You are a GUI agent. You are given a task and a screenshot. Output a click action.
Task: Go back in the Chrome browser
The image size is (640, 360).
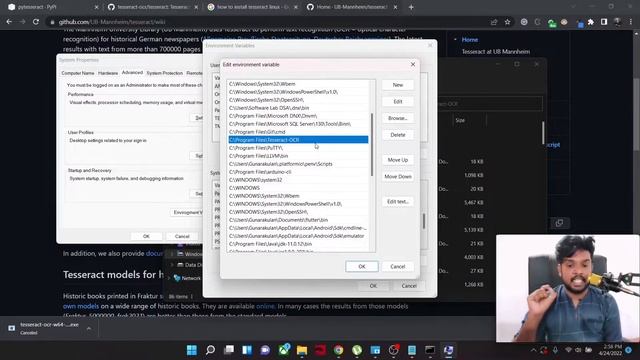(9, 22)
